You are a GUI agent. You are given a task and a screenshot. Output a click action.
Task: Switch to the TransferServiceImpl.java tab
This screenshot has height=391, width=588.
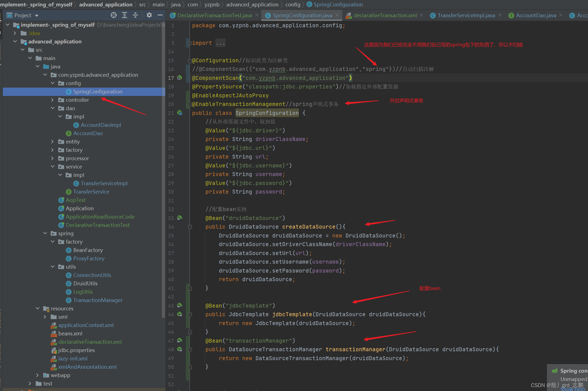pos(466,16)
